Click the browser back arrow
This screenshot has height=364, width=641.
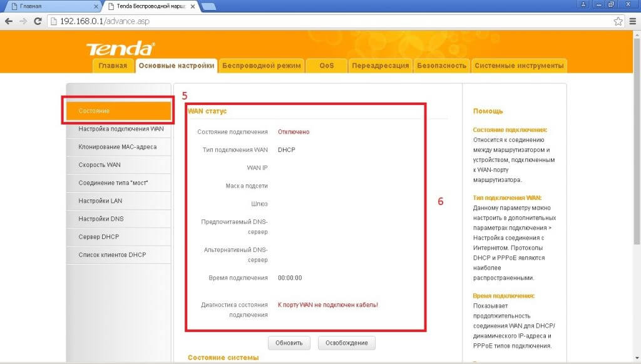point(9,21)
